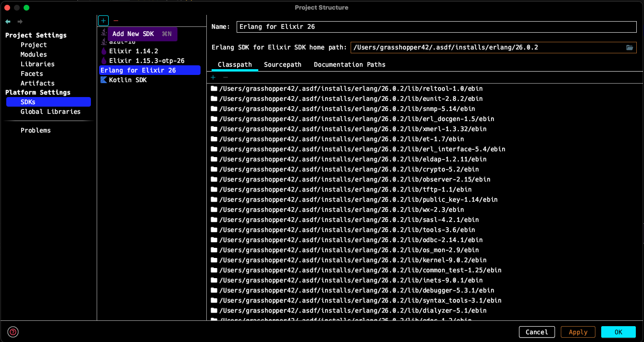Screen dimensions: 644x342
Task: Open help via the question mark icon
Action: click(13, 331)
